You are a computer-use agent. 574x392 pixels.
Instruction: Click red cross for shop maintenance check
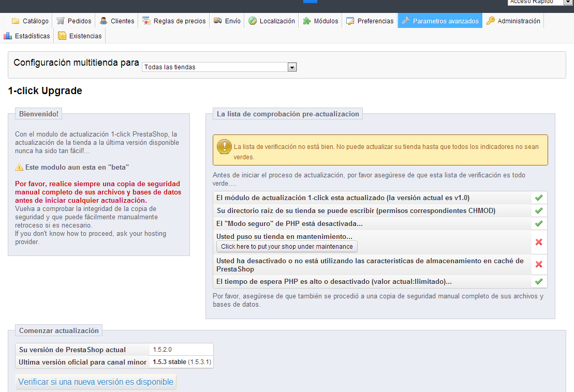(x=539, y=242)
